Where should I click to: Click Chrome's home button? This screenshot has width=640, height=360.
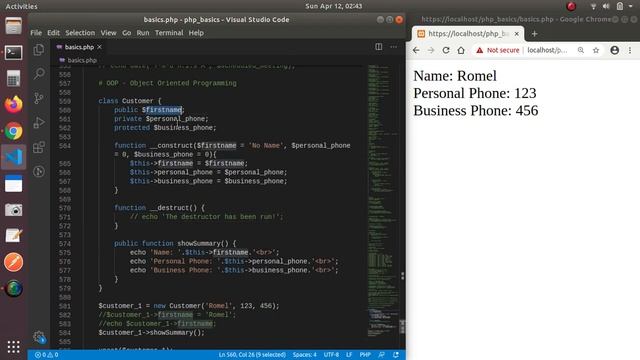(x=461, y=50)
